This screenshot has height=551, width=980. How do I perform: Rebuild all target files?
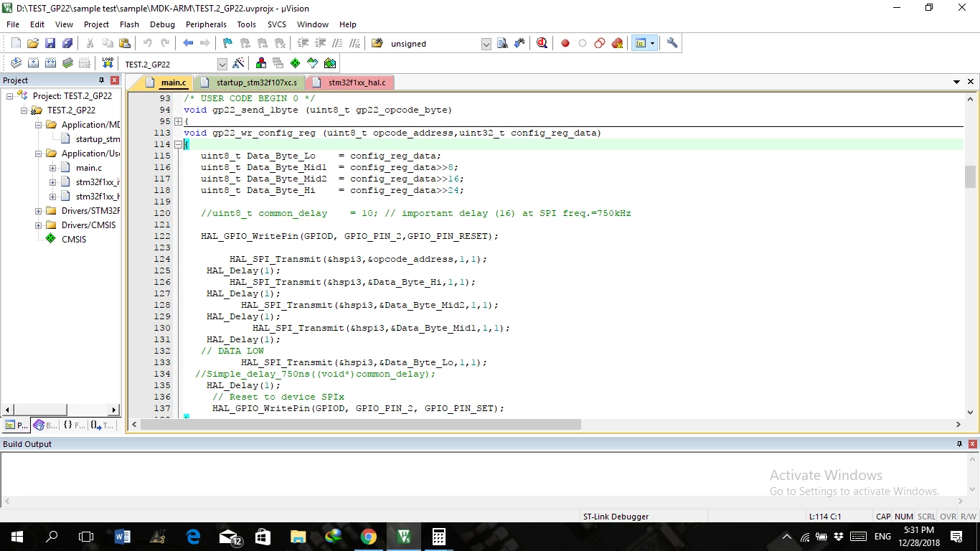pyautogui.click(x=50, y=63)
